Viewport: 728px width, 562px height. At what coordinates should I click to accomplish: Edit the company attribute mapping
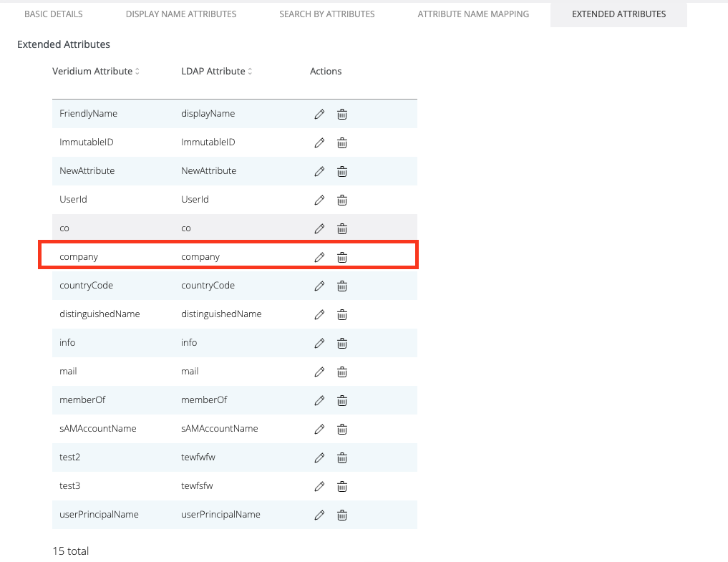pos(320,257)
